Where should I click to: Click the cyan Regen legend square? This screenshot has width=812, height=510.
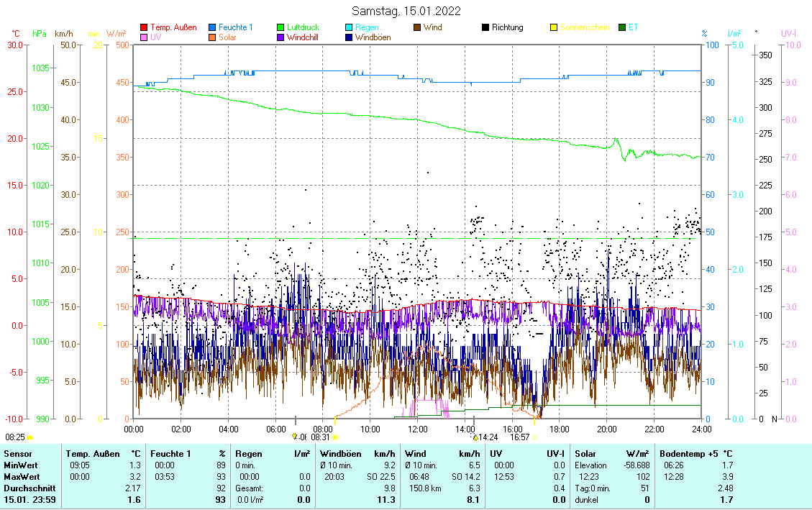[x=350, y=27]
